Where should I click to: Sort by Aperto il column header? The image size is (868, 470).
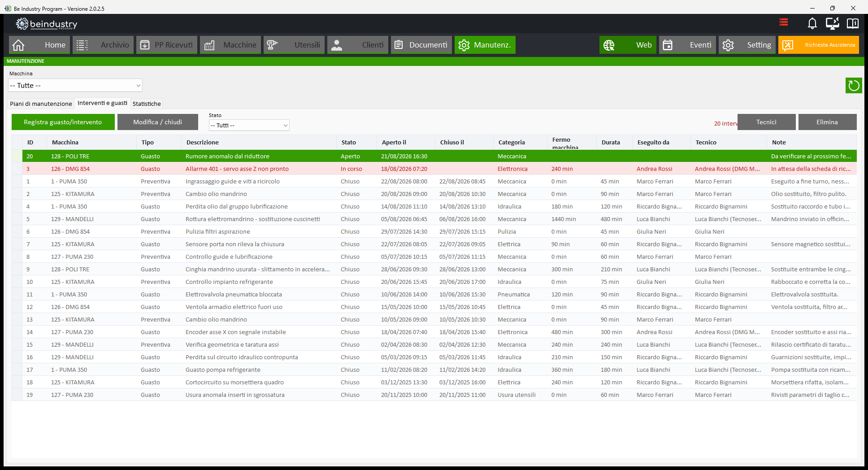tap(406, 142)
